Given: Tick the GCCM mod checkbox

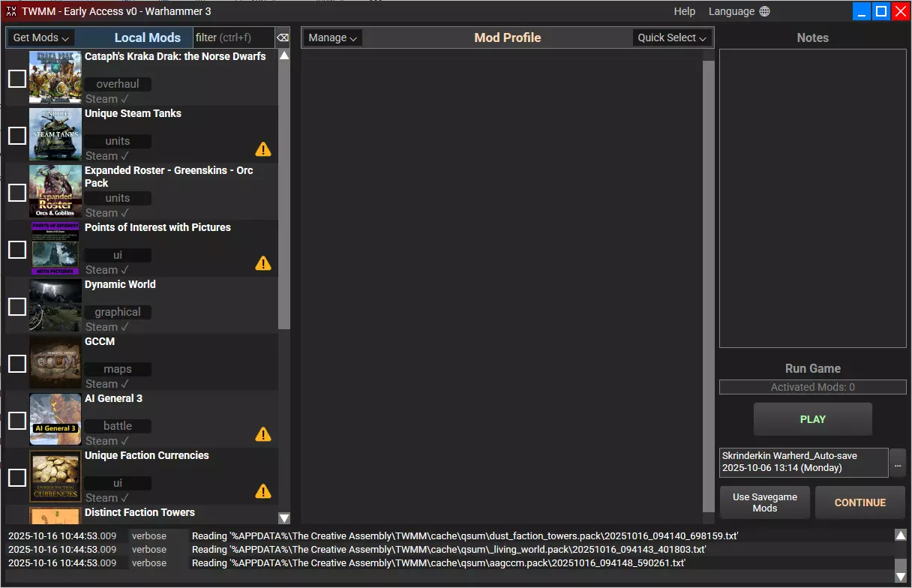Looking at the screenshot, I should pos(17,364).
